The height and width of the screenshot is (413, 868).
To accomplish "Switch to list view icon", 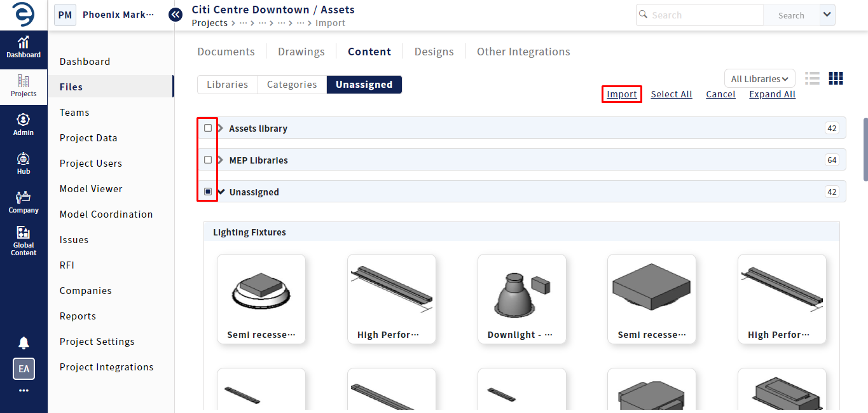I will pos(812,78).
